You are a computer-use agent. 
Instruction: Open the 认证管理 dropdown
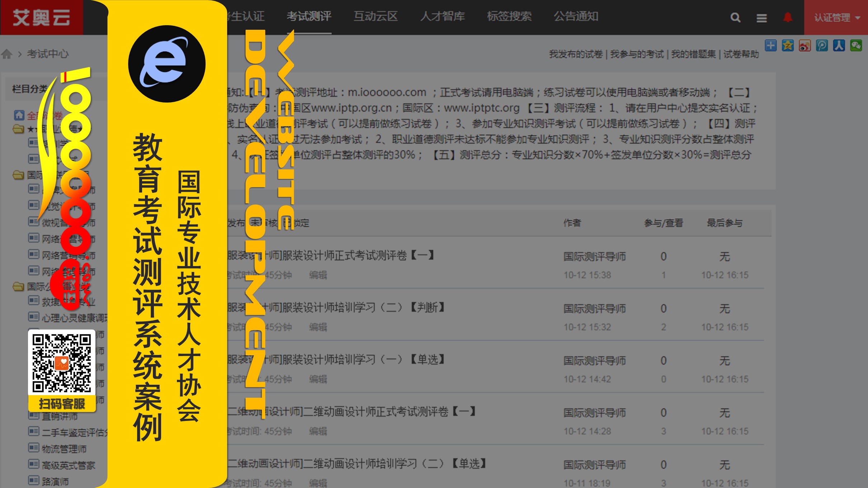(836, 17)
